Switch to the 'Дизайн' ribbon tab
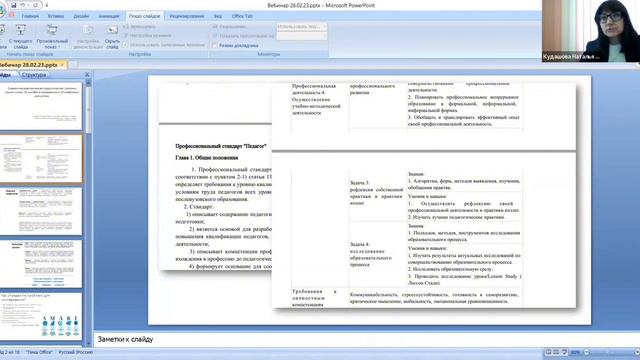 point(81,16)
